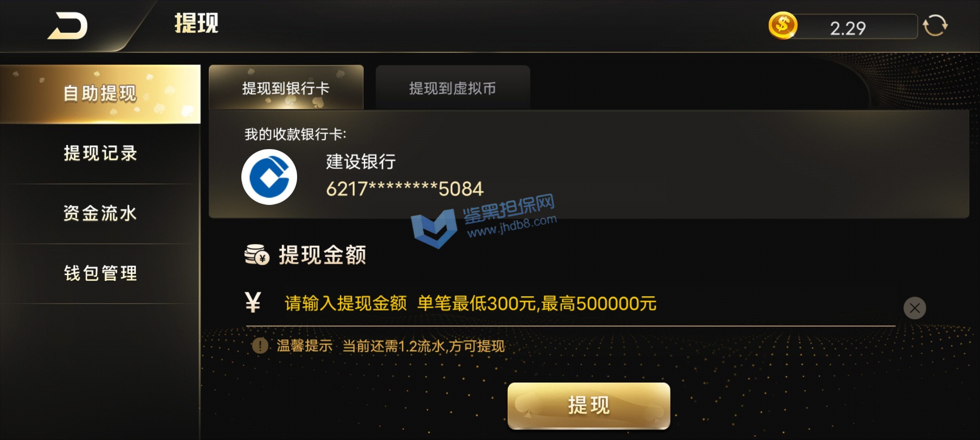Screen dimensions: 980x440
Task: Click the gold coin balance icon
Action: pos(782,26)
